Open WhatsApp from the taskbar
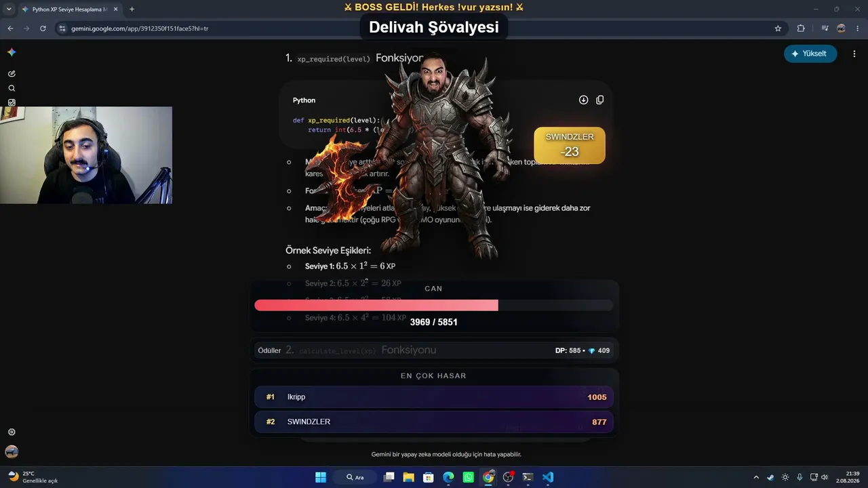868x488 pixels. pos(468,477)
